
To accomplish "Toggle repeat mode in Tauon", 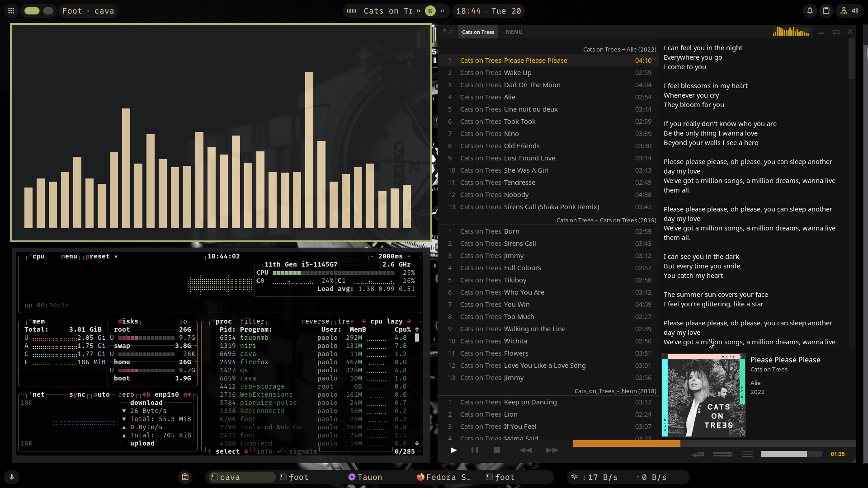I will pos(698,454).
